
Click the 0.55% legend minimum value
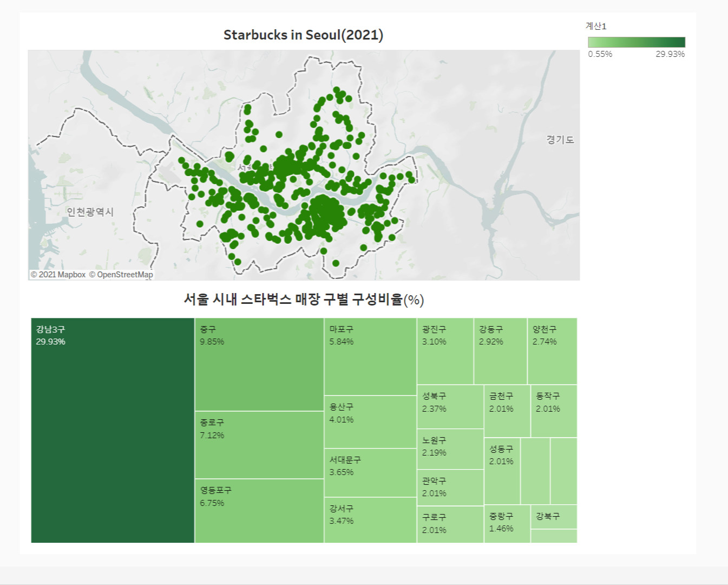(x=600, y=54)
